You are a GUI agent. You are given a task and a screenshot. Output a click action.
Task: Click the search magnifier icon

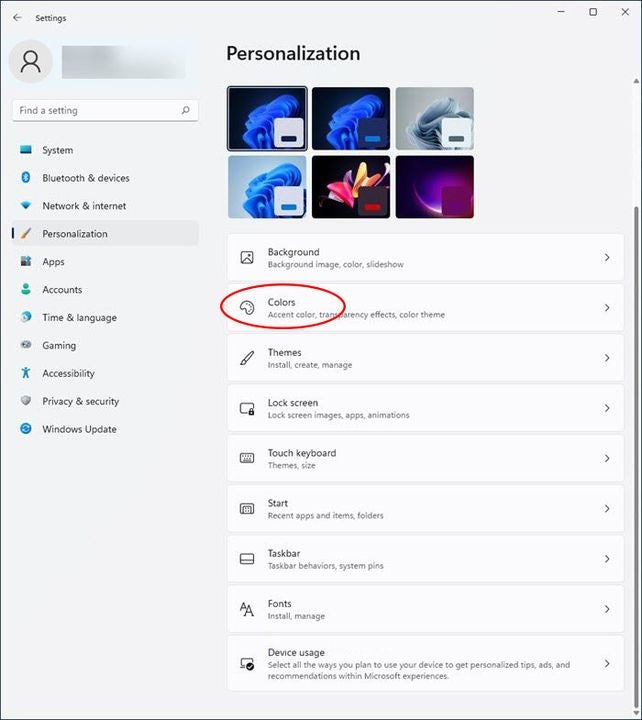pyautogui.click(x=186, y=110)
